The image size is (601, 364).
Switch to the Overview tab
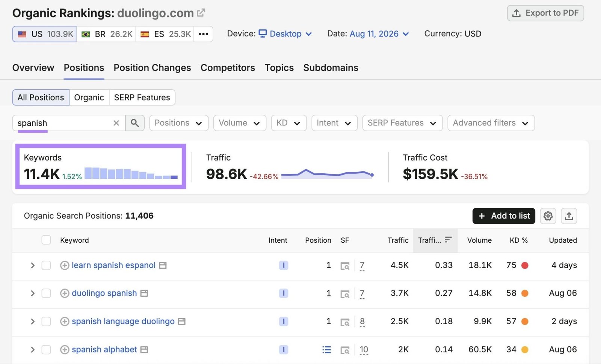33,68
